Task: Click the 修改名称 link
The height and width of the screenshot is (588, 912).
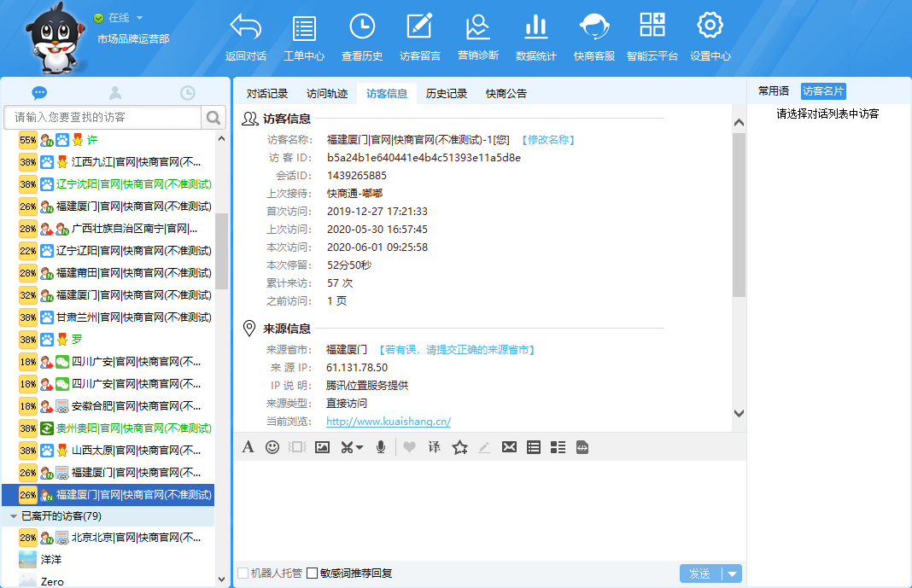Action: (x=548, y=140)
